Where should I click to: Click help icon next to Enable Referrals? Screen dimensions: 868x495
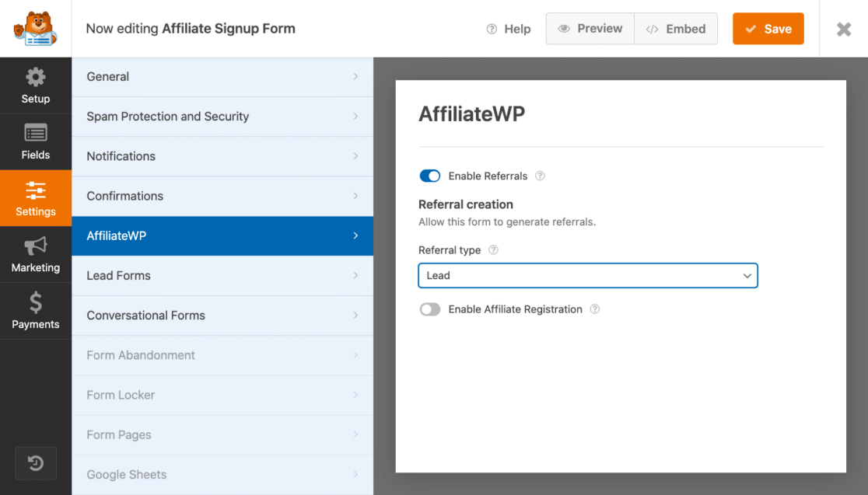point(540,176)
